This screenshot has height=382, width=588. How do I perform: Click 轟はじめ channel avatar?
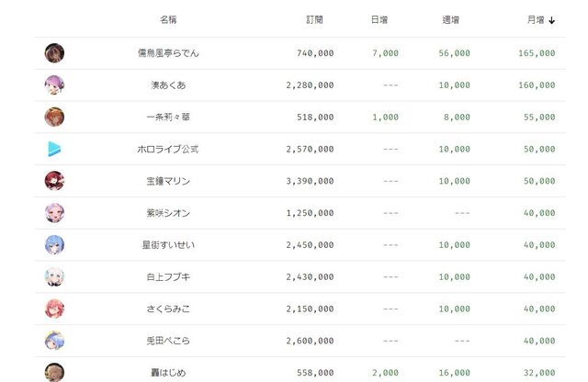(x=54, y=372)
